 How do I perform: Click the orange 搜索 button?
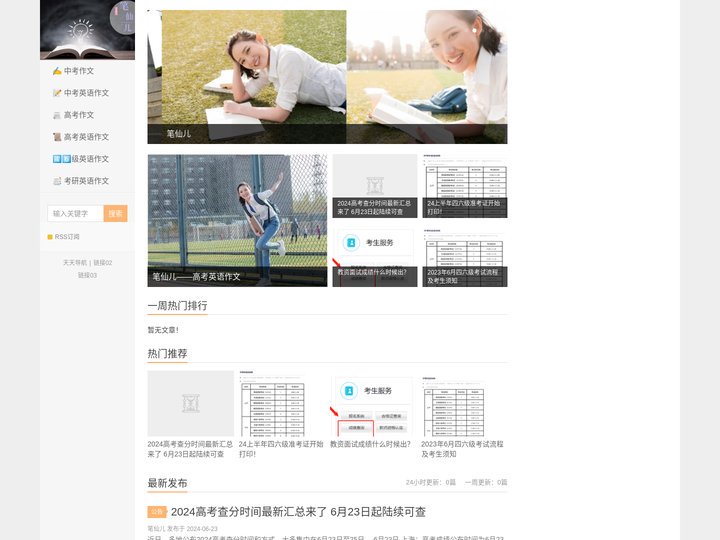pos(115,214)
